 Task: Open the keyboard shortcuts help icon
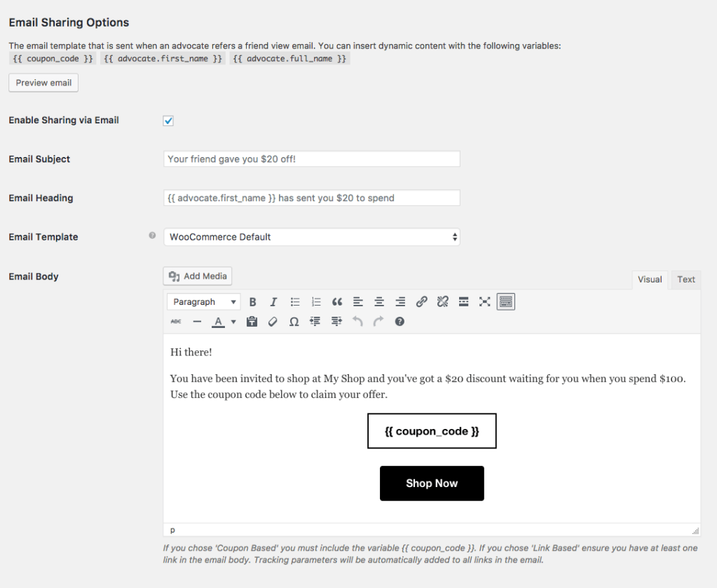tap(400, 322)
